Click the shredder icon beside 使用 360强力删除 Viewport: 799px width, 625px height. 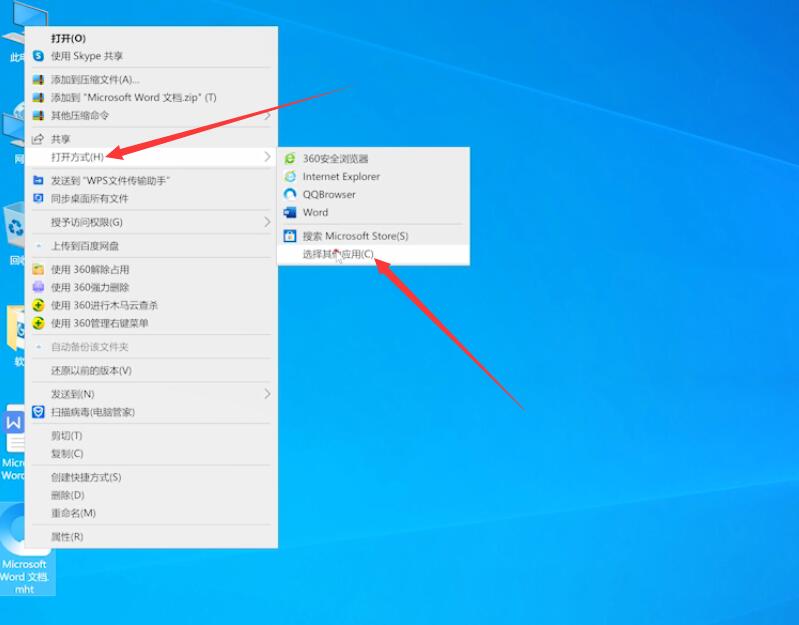point(38,287)
